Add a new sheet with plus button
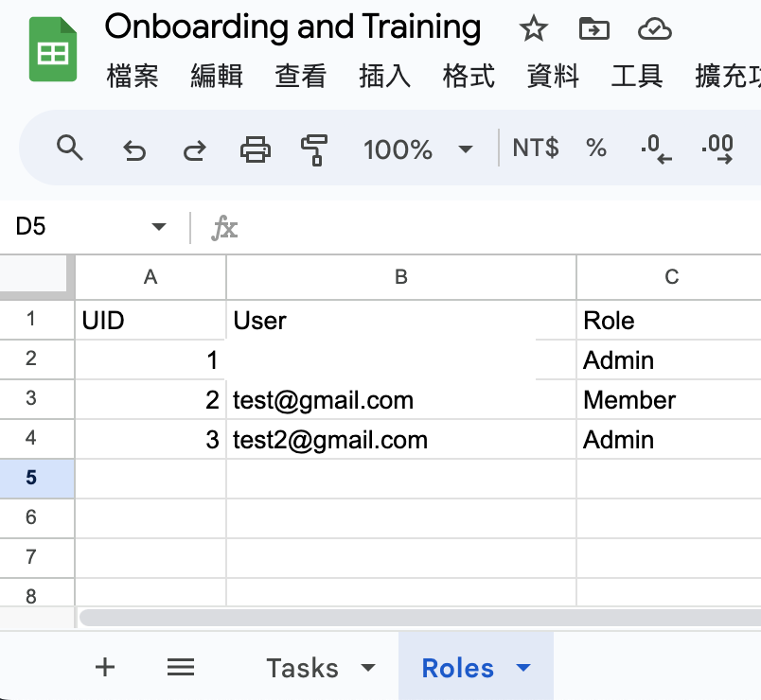761x700 pixels. (105, 667)
